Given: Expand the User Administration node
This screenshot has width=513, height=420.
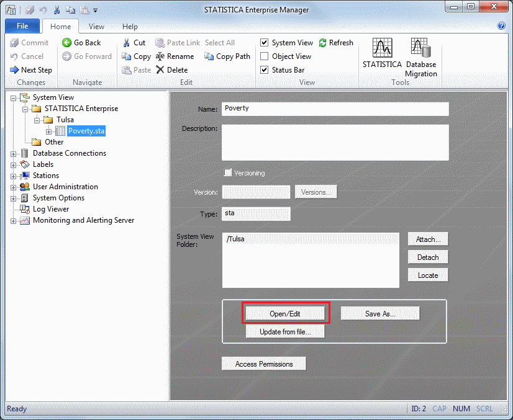Looking at the screenshot, I should point(14,187).
